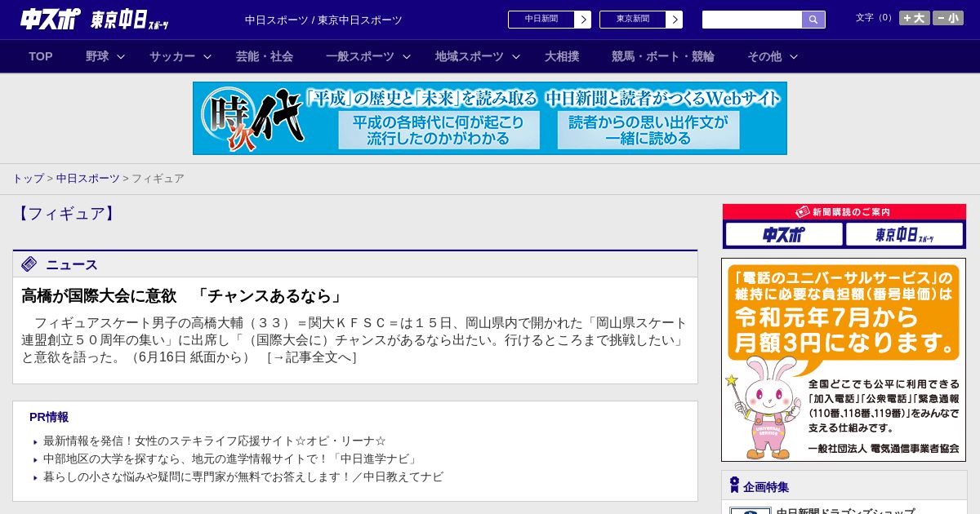Click the magnifier search button
980x514 pixels.
click(813, 20)
